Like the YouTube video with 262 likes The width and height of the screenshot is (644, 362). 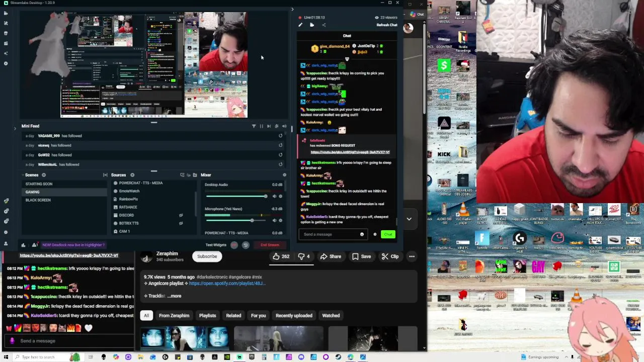tap(281, 256)
